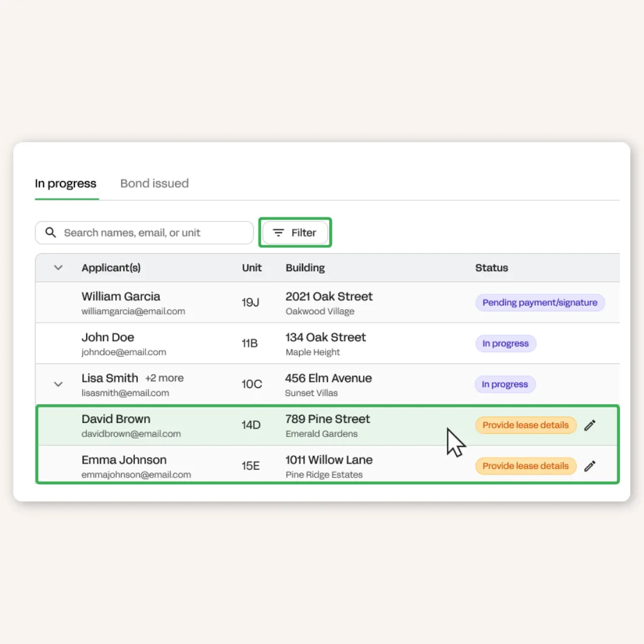Click davidbrown@email.com
The height and width of the screenshot is (644, 644).
pos(131,434)
